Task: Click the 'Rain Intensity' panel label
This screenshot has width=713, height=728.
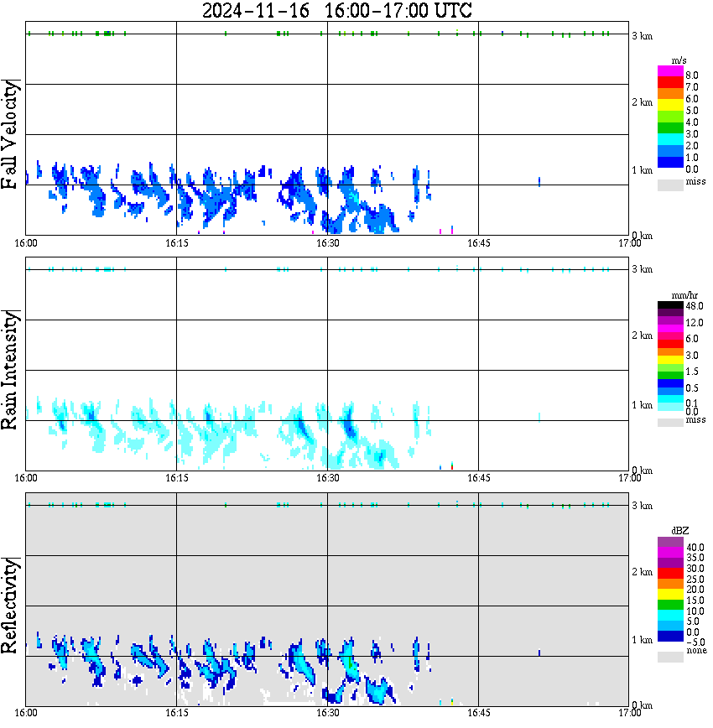Action: click(x=9, y=370)
